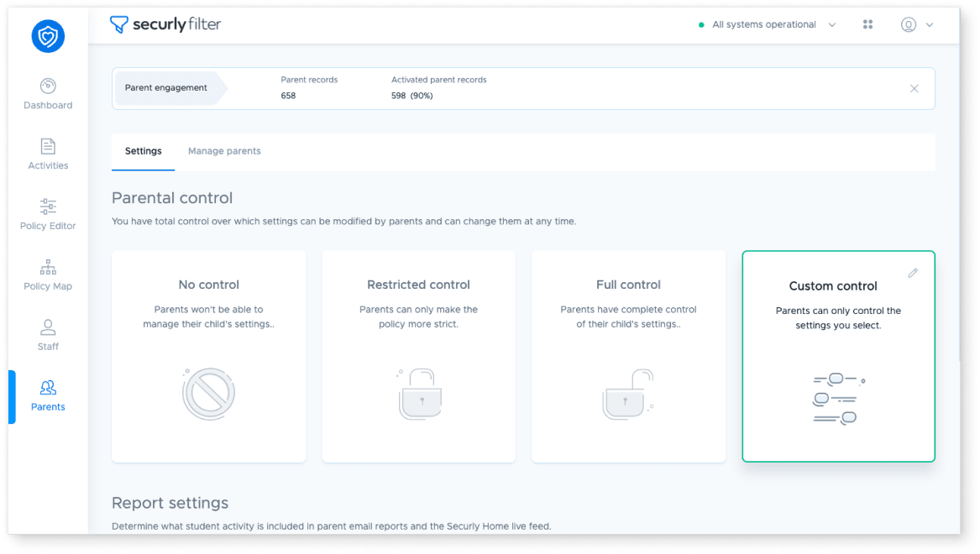Click the Parental control heading
This screenshot has height=554, width=980.
coord(172,198)
